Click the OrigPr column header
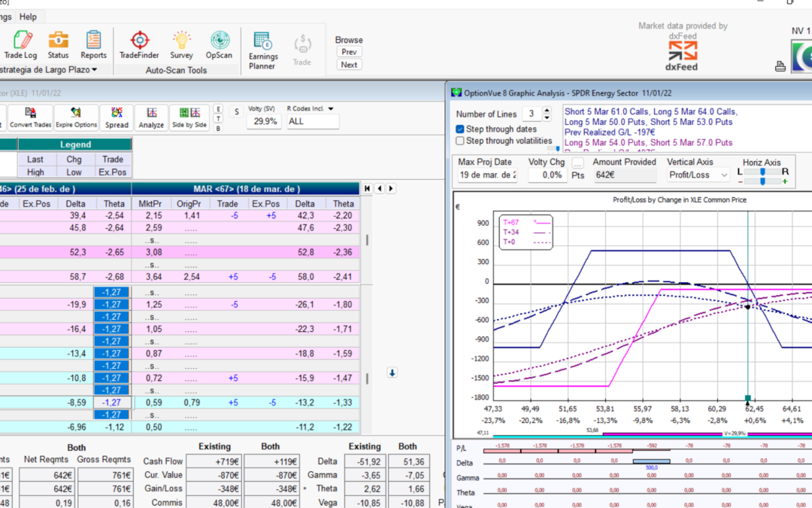 (x=189, y=204)
